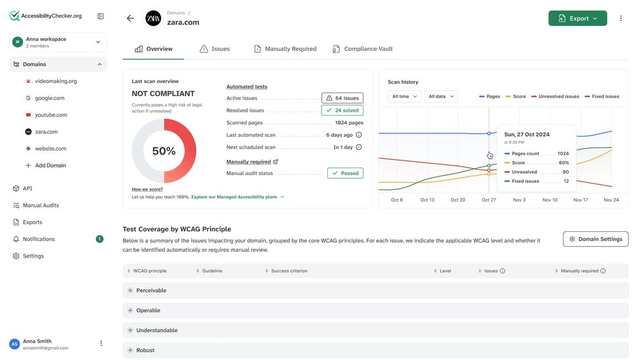Image resolution: width=644 pixels, height=360 pixels.
Task: Switch to the Compliance Vault tab
Action: (363, 48)
